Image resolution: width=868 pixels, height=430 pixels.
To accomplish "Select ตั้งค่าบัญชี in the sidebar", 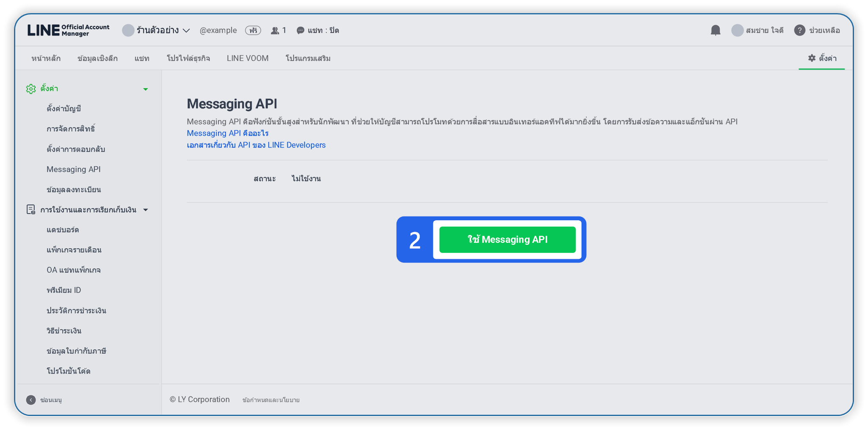I will tap(64, 108).
